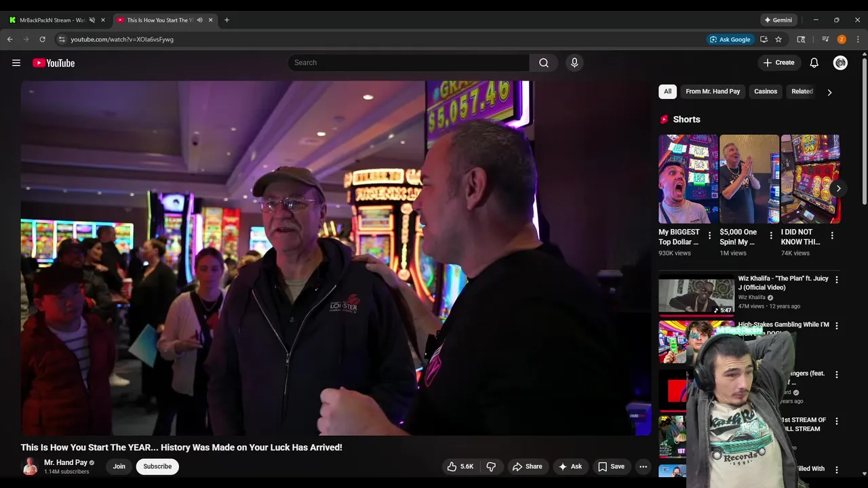Image resolution: width=868 pixels, height=488 pixels.
Task: Click the Ask button under the video
Action: point(570,466)
